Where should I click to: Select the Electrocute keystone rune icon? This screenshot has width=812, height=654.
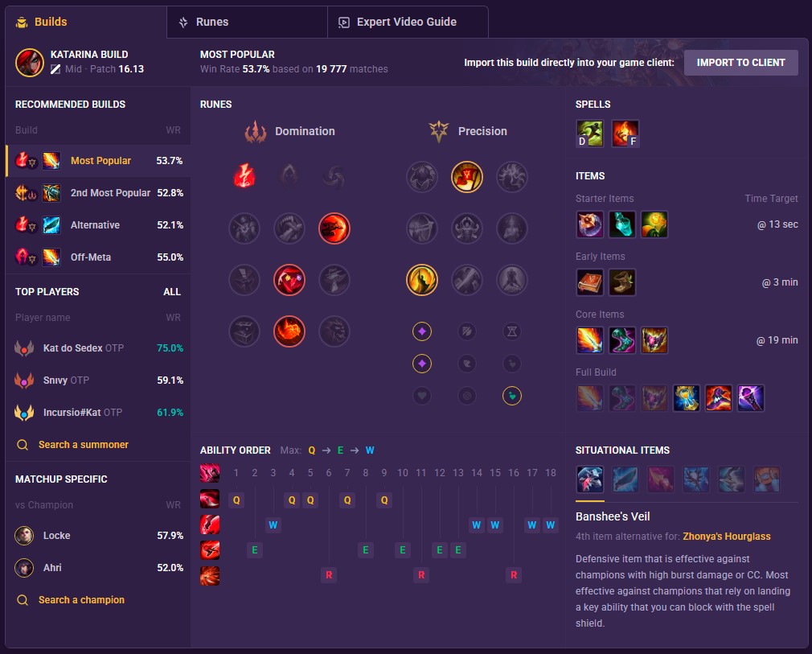[244, 176]
